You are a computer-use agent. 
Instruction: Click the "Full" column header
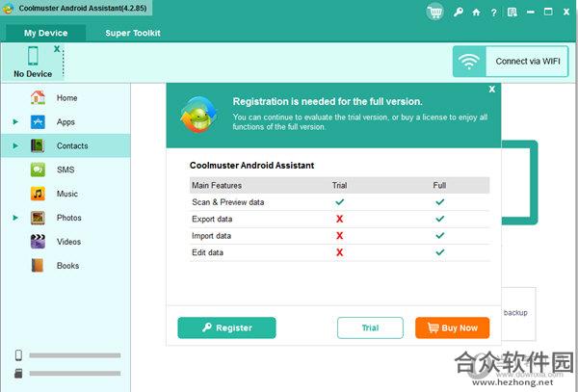pos(439,185)
